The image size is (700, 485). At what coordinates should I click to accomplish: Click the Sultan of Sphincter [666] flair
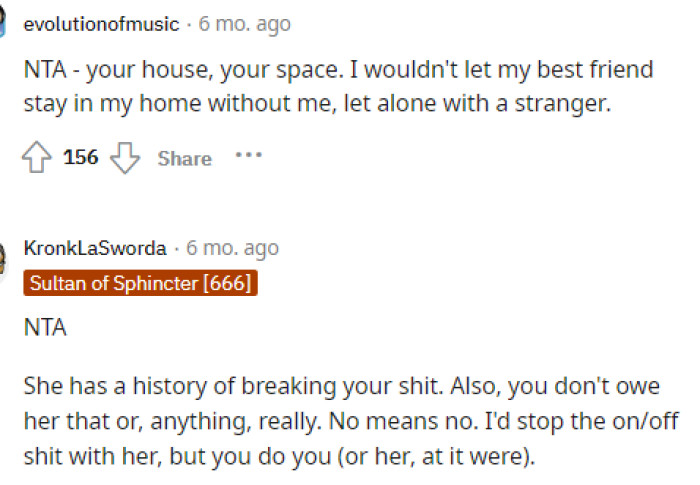coord(140,283)
